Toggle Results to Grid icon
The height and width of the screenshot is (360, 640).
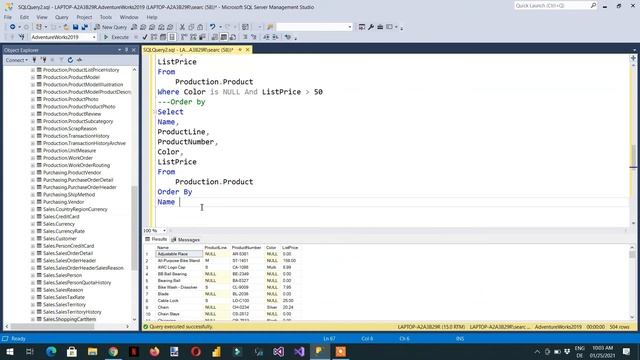click(224, 37)
